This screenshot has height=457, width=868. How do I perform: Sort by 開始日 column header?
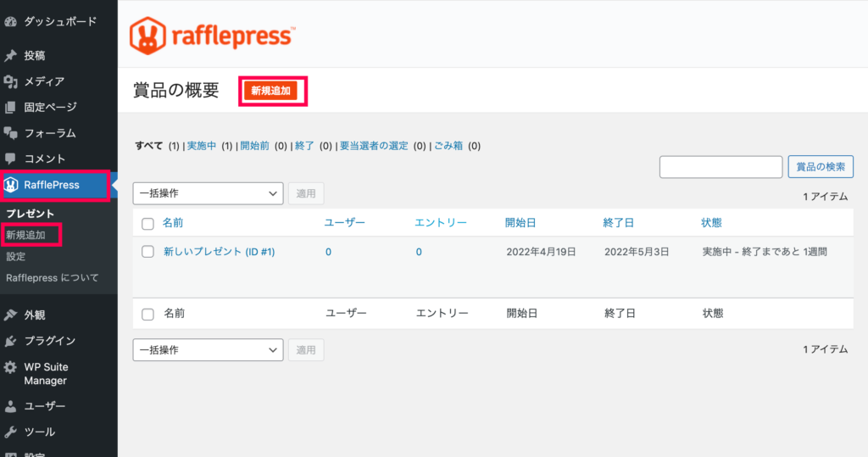(520, 223)
